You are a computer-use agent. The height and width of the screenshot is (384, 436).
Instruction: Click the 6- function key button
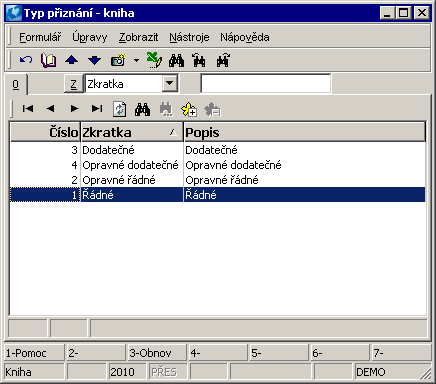click(340, 353)
